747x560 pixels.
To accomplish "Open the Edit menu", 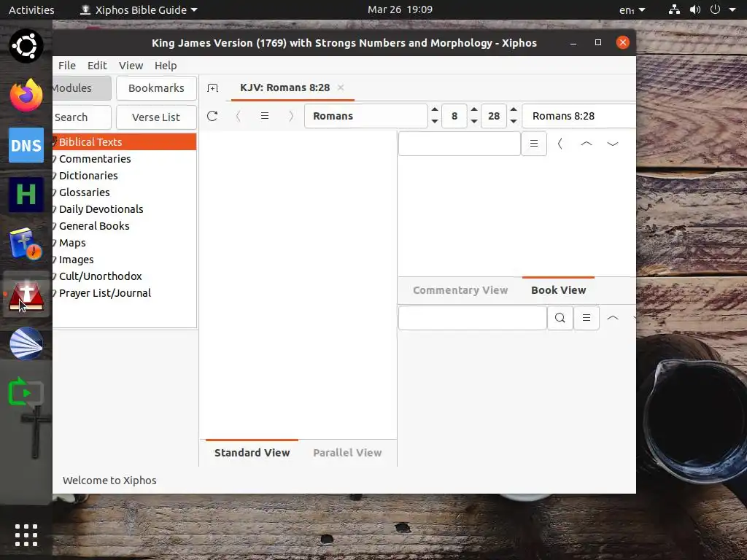I will (x=97, y=65).
